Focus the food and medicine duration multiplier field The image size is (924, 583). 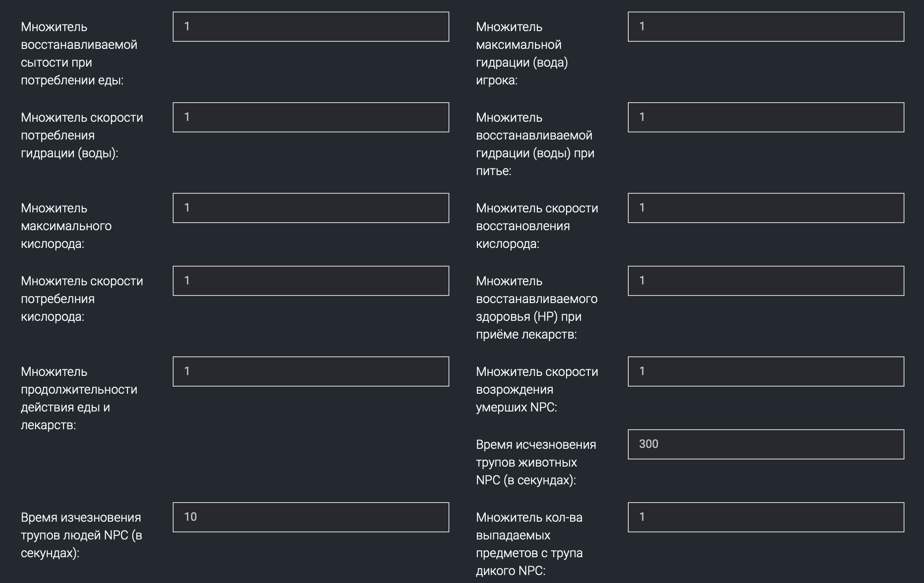pos(311,371)
